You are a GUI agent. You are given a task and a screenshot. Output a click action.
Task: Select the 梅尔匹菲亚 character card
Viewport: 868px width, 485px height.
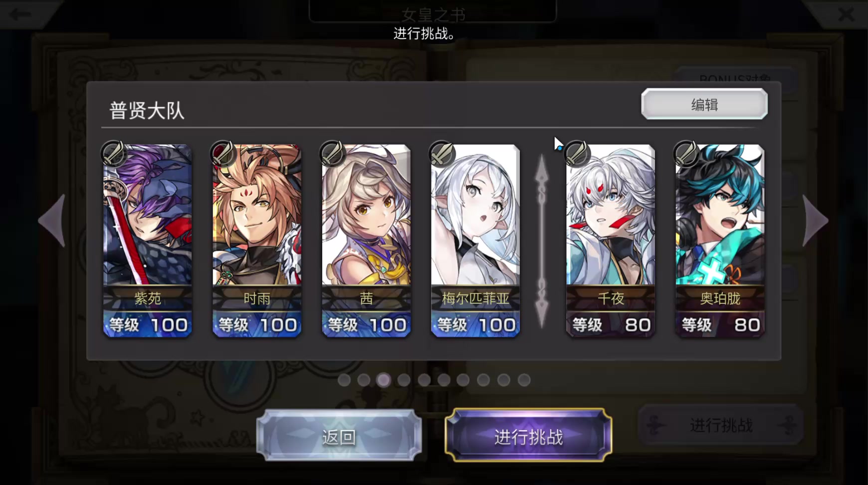point(475,241)
